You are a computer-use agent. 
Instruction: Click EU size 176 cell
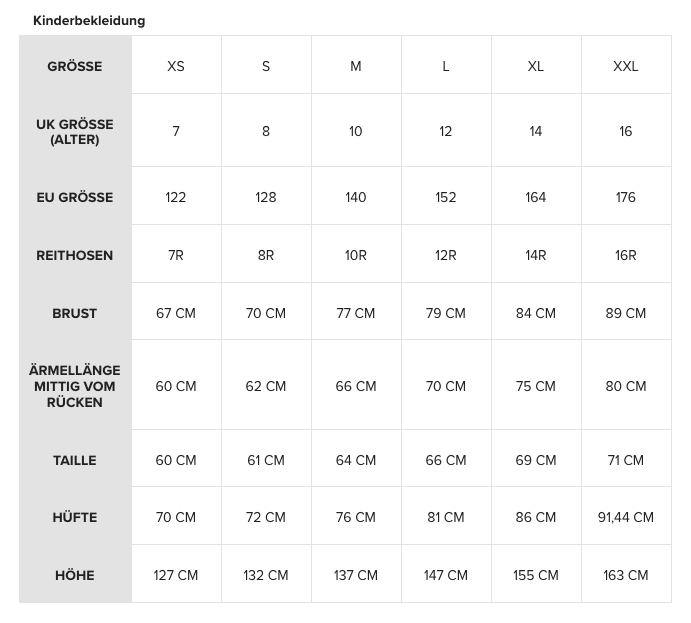pyautogui.click(x=626, y=197)
